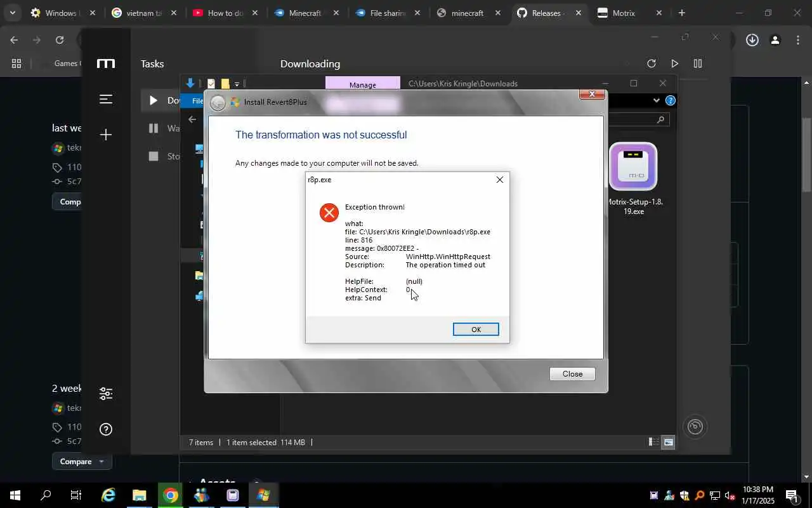Click the Motrix logo in the sidebar

(x=106, y=63)
